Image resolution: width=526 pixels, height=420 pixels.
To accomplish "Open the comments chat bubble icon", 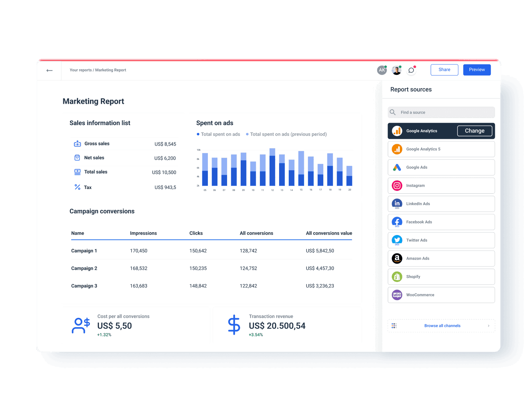I will (x=411, y=70).
